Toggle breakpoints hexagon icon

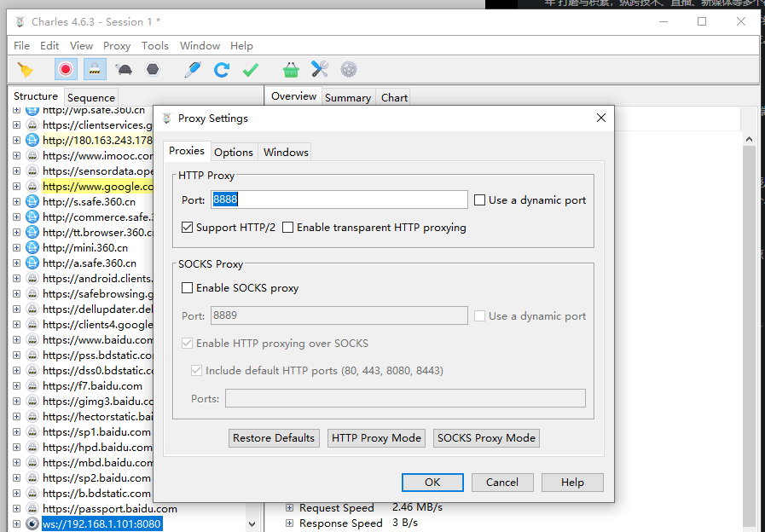pos(153,69)
